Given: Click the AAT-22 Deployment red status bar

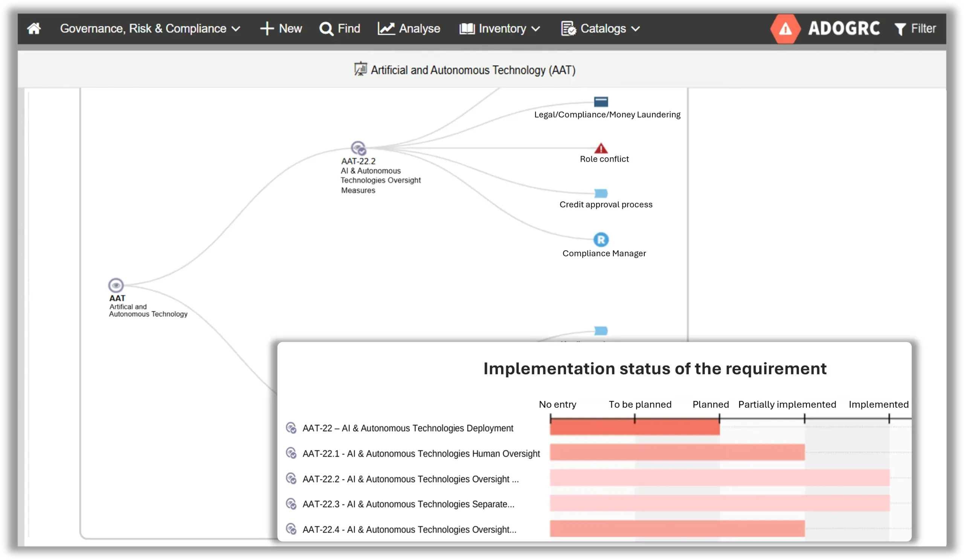Looking at the screenshot, I should 634,428.
